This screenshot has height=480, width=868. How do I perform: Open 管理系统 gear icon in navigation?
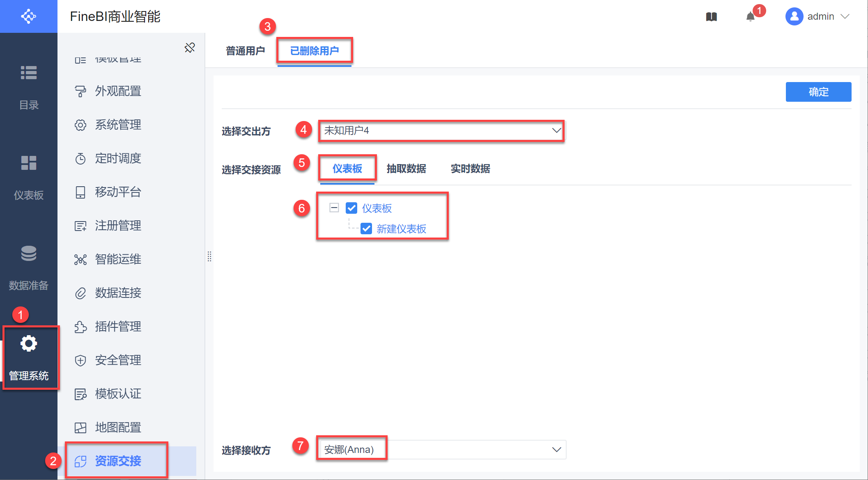tap(29, 344)
